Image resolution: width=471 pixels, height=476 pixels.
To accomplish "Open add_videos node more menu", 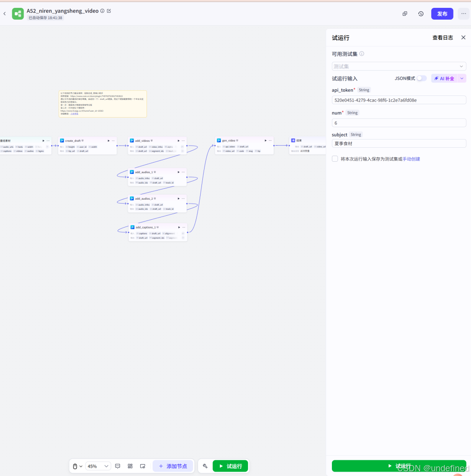I will tap(183, 140).
